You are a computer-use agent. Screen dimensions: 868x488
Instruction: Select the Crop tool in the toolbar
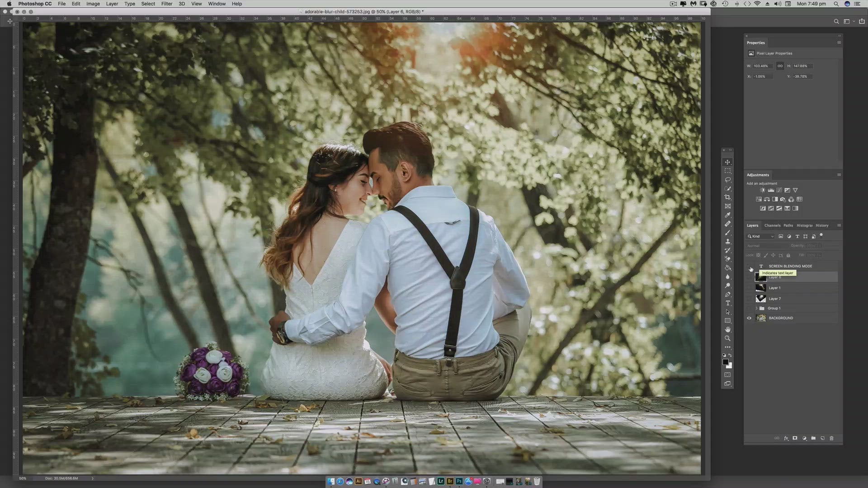pos(727,197)
